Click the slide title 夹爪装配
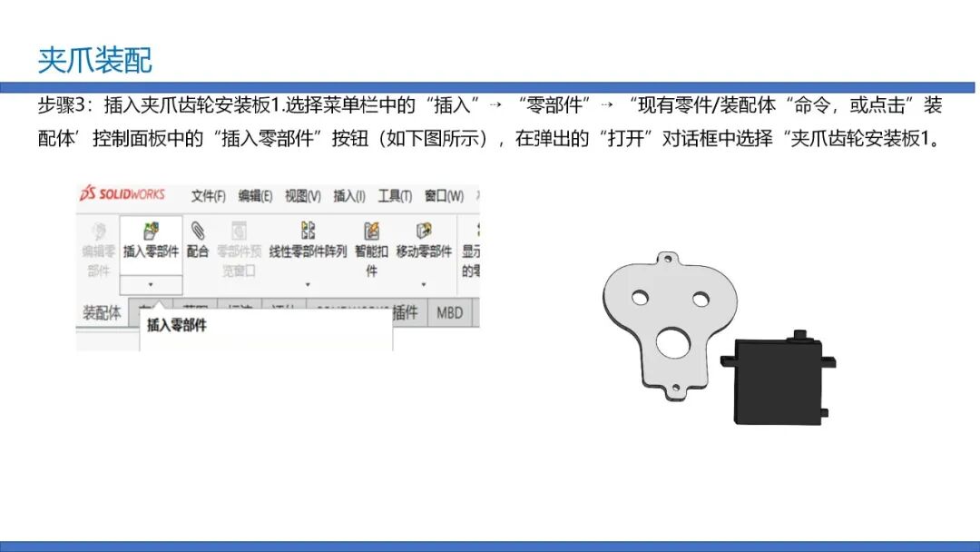Image resolution: width=980 pixels, height=552 pixels. 95,60
